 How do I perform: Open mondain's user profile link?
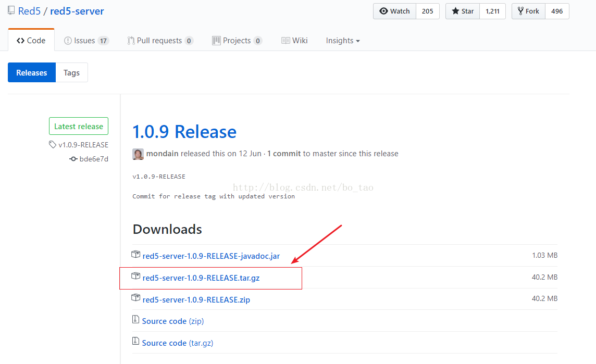click(163, 154)
